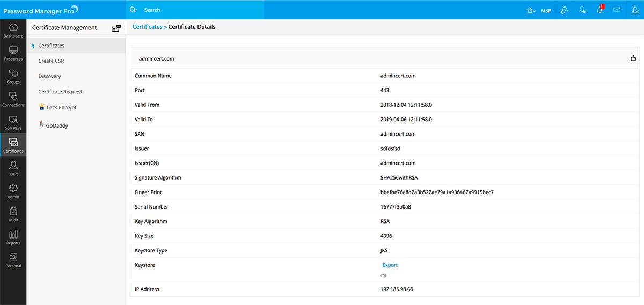Click the Issuer value sdfdsfsd

point(391,148)
